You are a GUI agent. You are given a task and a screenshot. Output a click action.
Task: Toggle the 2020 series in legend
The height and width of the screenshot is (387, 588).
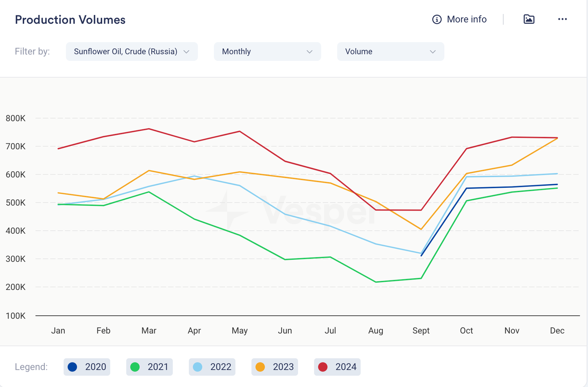pos(87,367)
